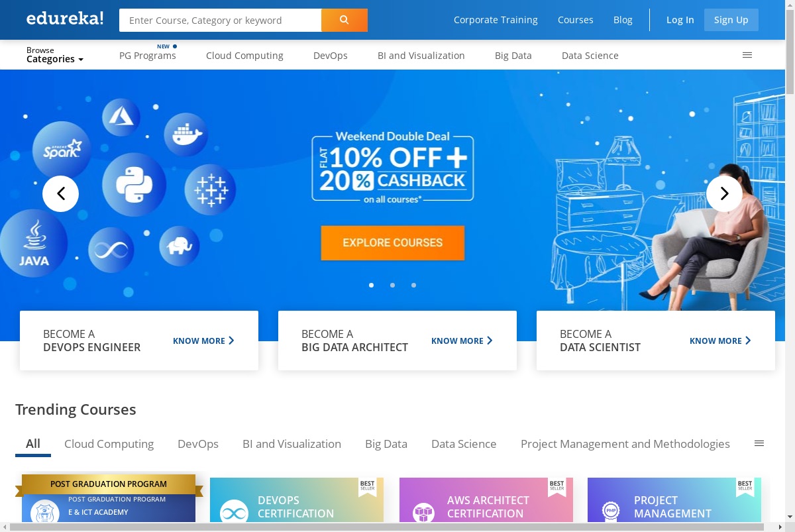The height and width of the screenshot is (532, 795).
Task: Select the first carousel dot indicator
Action: pyautogui.click(x=372, y=285)
